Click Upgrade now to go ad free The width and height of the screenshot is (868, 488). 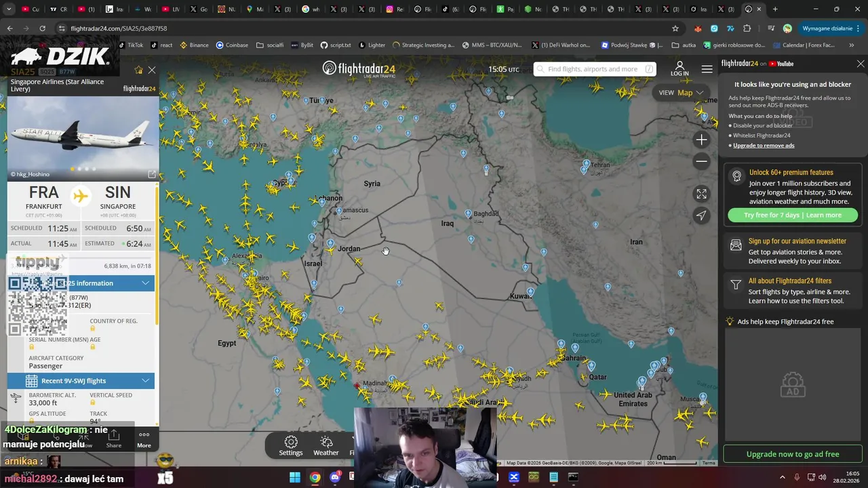(793, 454)
